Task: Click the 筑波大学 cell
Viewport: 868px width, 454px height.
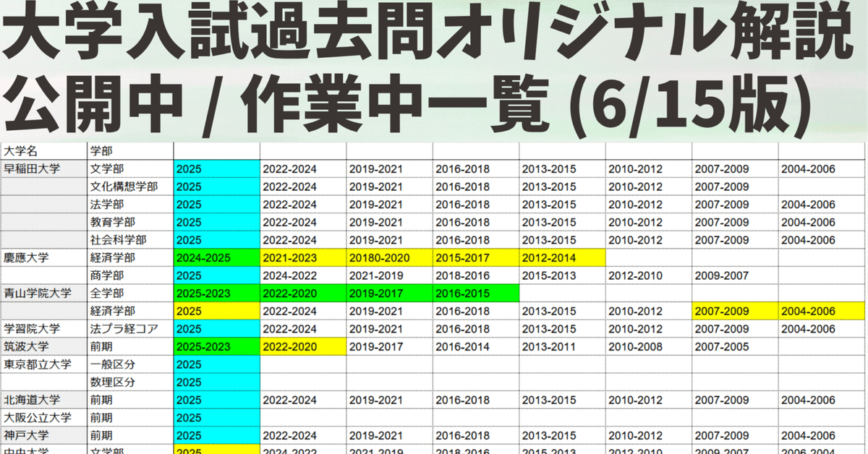Action: [x=43, y=346]
